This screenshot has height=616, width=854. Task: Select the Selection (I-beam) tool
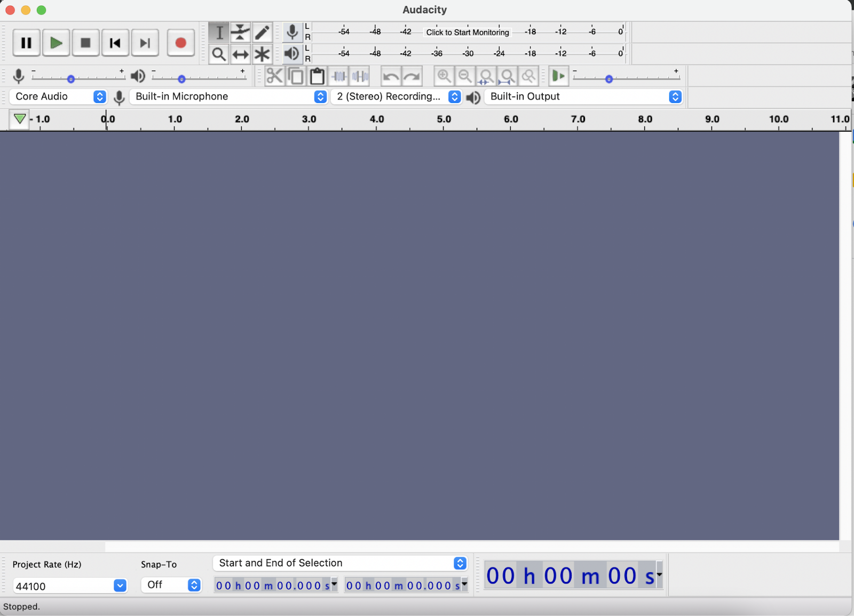tap(219, 33)
